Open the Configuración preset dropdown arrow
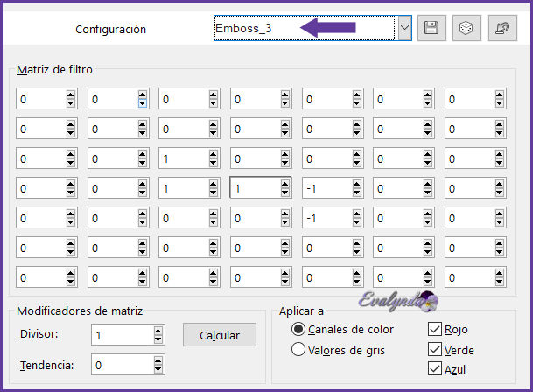Image resolution: width=533 pixels, height=392 pixels. click(x=404, y=28)
